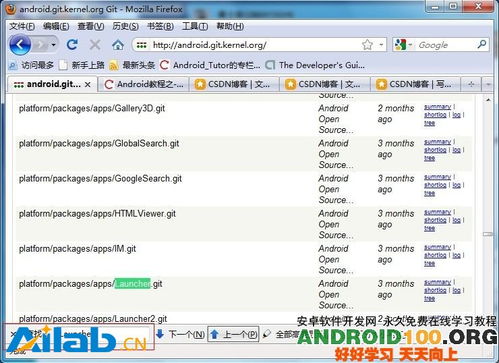Screen dimensions: 499x363
Task: Click the scrollbar up arrow
Action: pyautogui.click(x=488, y=100)
